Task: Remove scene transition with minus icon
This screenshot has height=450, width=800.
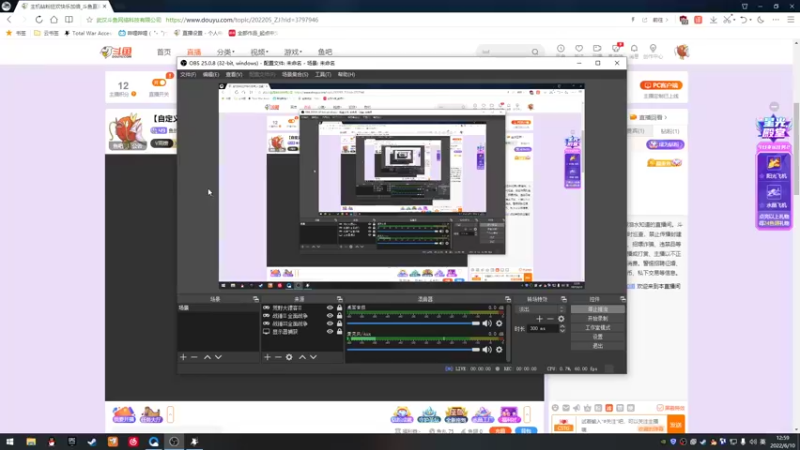Action: point(550,319)
